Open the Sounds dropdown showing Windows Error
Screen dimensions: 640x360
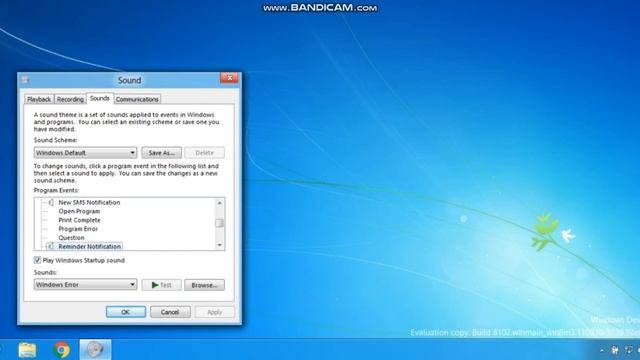[85, 285]
